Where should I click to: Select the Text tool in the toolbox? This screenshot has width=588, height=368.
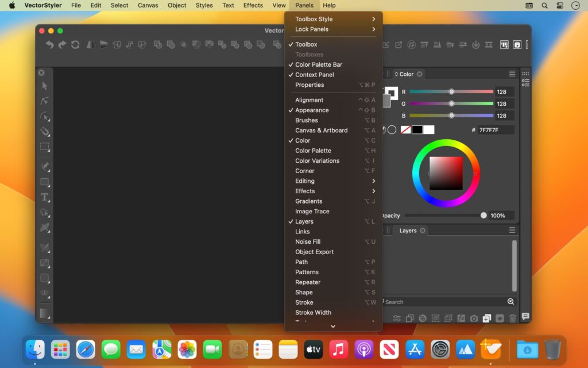click(44, 197)
